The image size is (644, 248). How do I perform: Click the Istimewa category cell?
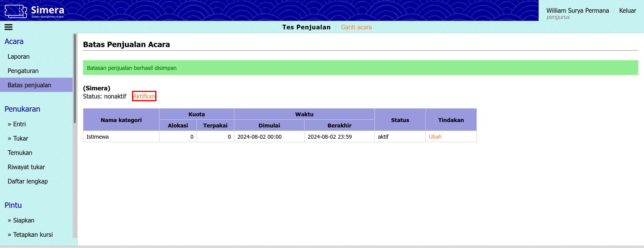coord(121,137)
